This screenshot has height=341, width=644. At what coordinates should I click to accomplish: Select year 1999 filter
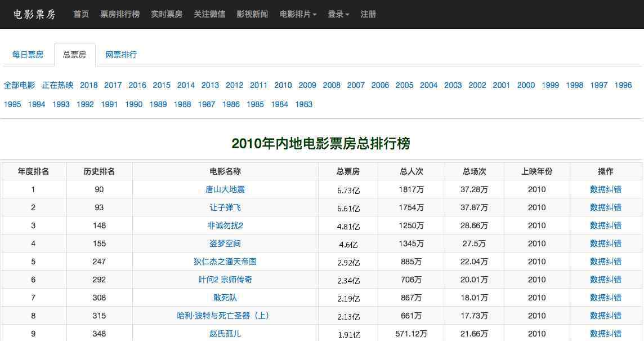[551, 85]
